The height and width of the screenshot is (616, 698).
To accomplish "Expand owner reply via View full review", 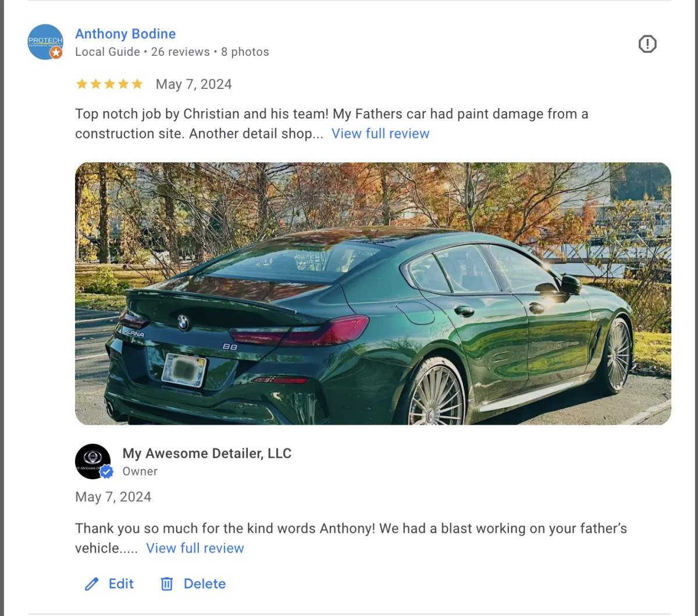I will coord(195,549).
